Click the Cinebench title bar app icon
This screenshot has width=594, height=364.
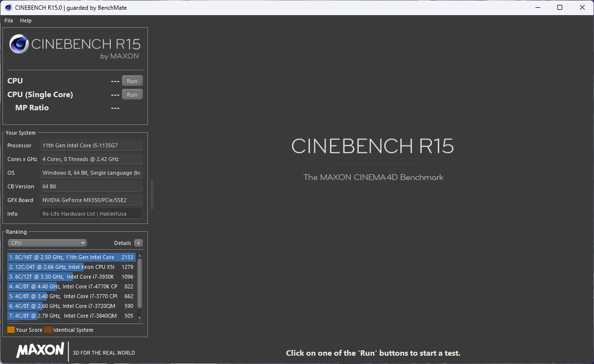click(x=7, y=7)
